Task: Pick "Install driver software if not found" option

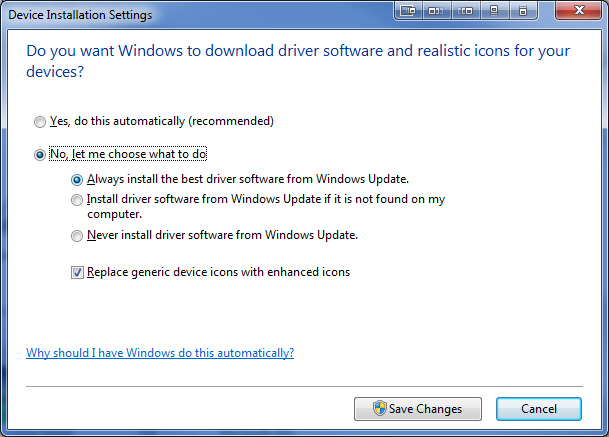Action: tap(77, 200)
